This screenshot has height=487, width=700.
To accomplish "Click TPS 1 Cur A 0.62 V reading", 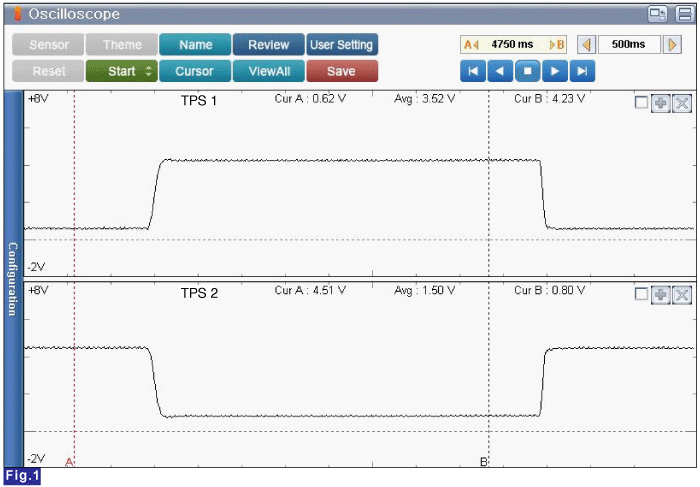I will [310, 99].
